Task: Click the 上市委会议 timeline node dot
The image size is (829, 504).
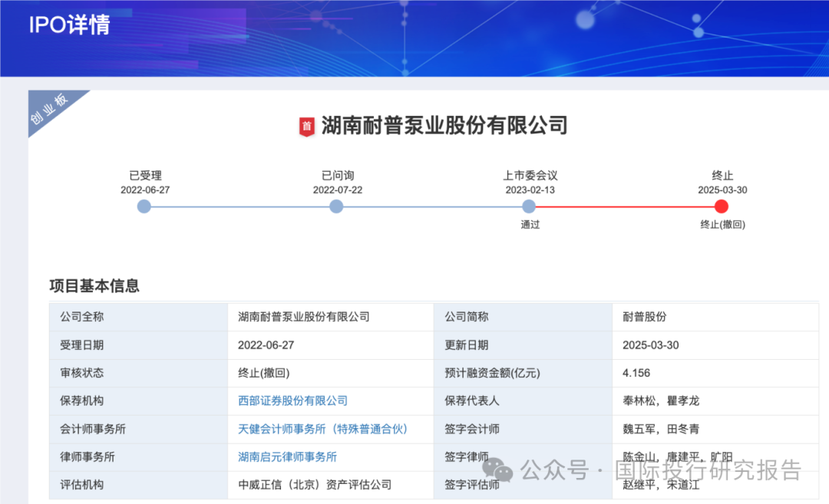Action: [528, 206]
